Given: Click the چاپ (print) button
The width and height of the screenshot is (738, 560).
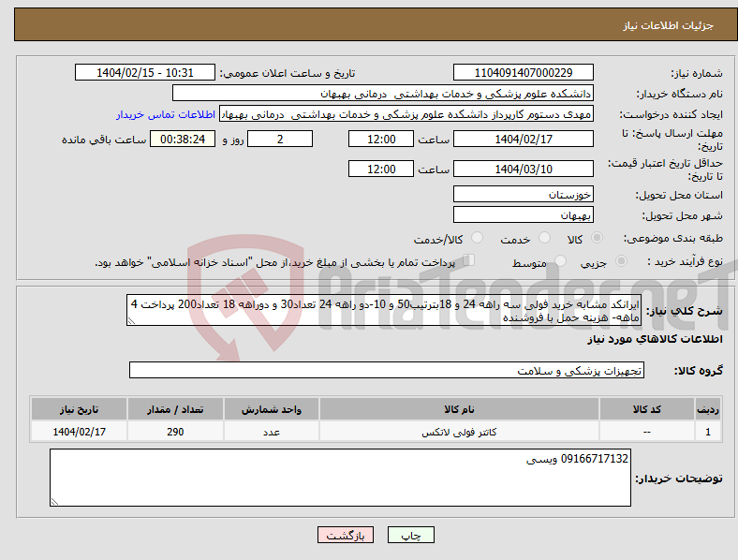Looking at the screenshot, I should coord(410,535).
